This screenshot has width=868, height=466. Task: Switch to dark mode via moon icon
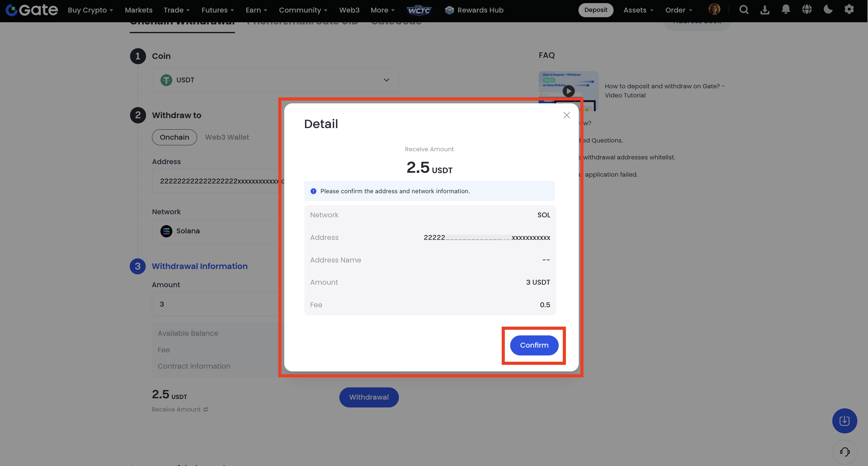[828, 10]
